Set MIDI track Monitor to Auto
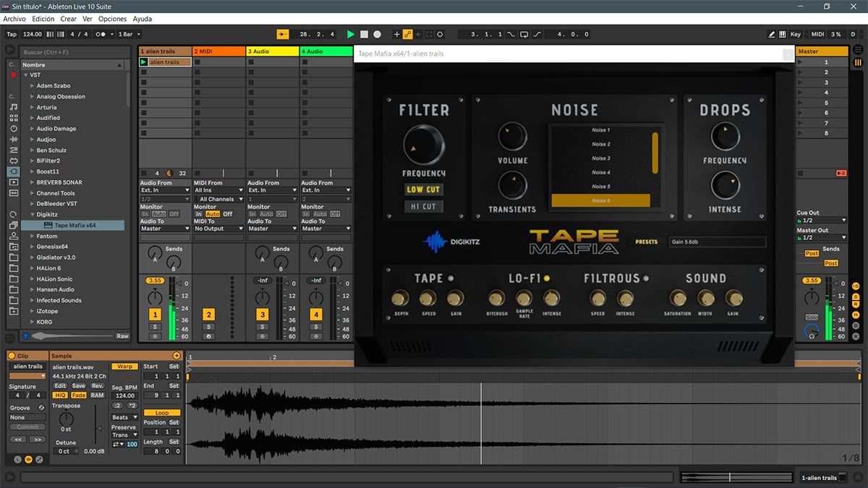 (212, 214)
